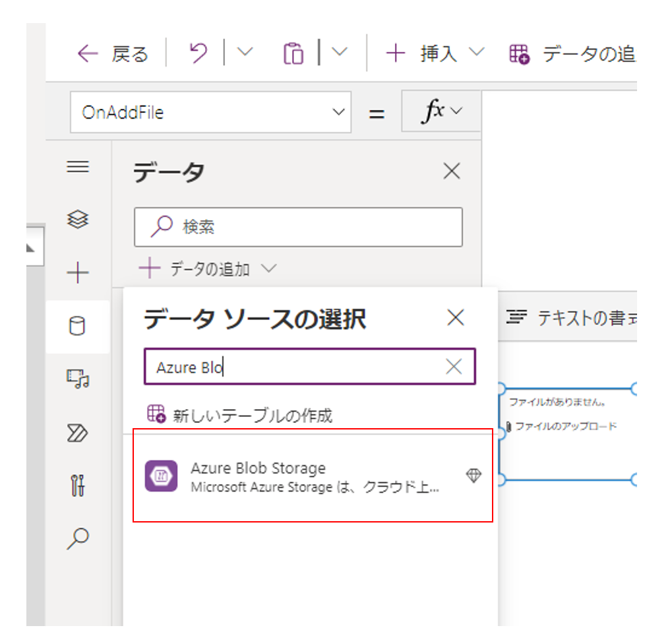Click the Paste clipboard icon
This screenshot has width=672, height=634.
point(293,53)
